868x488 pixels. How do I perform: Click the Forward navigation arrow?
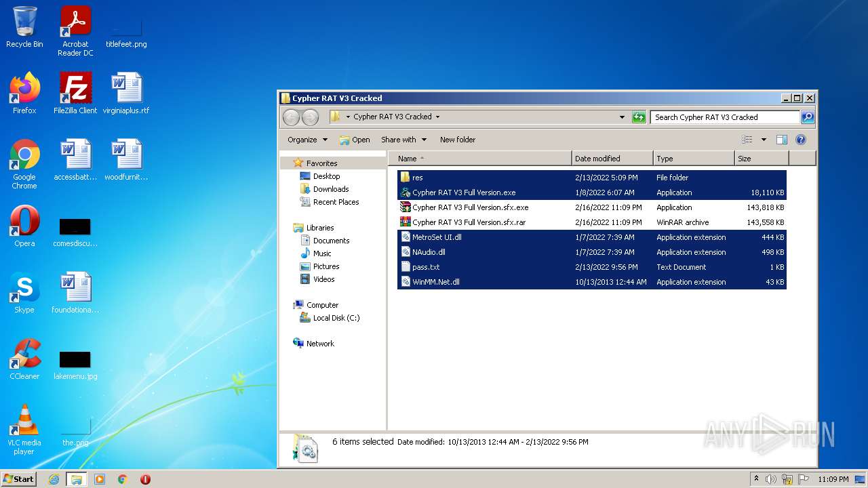(310, 117)
